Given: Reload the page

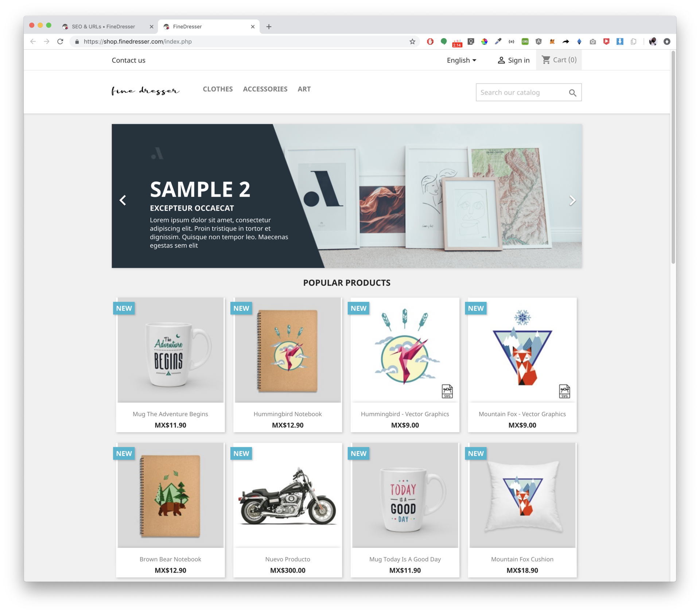Looking at the screenshot, I should click(60, 42).
